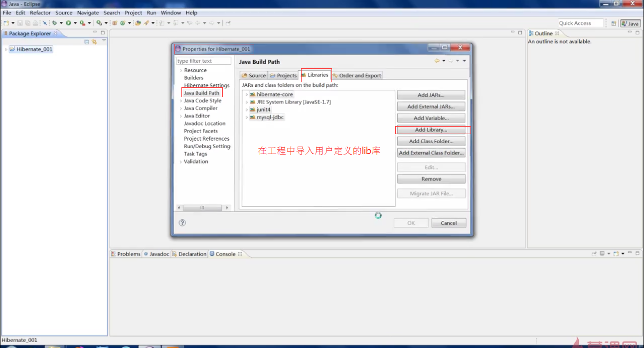Screen dimensions: 644x348
Task: Open the Window menu
Action: pyautogui.click(x=171, y=12)
